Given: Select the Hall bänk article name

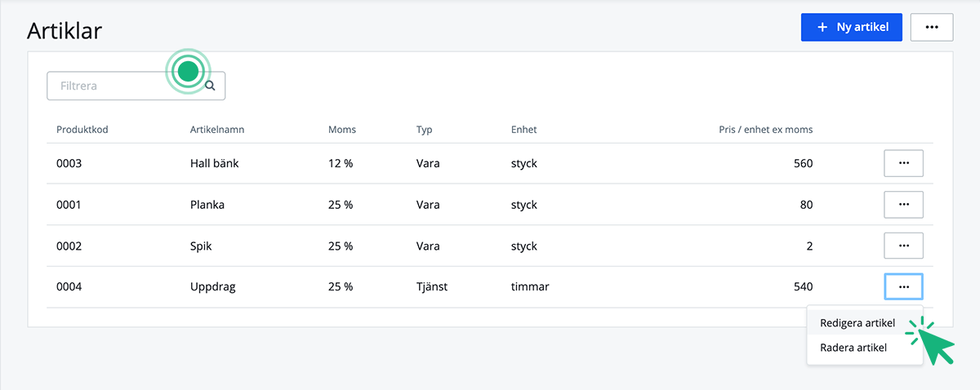Looking at the screenshot, I should pyautogui.click(x=214, y=163).
